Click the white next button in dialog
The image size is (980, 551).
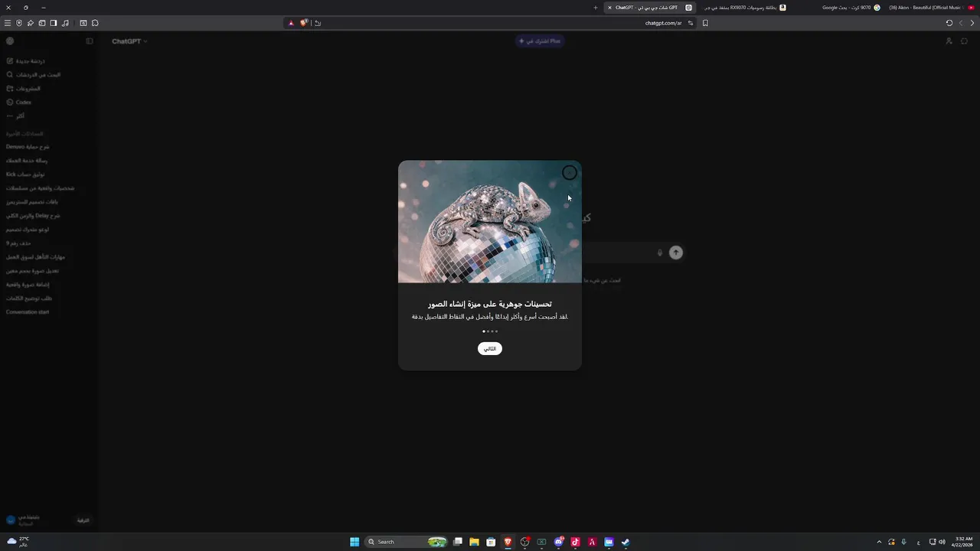click(490, 348)
